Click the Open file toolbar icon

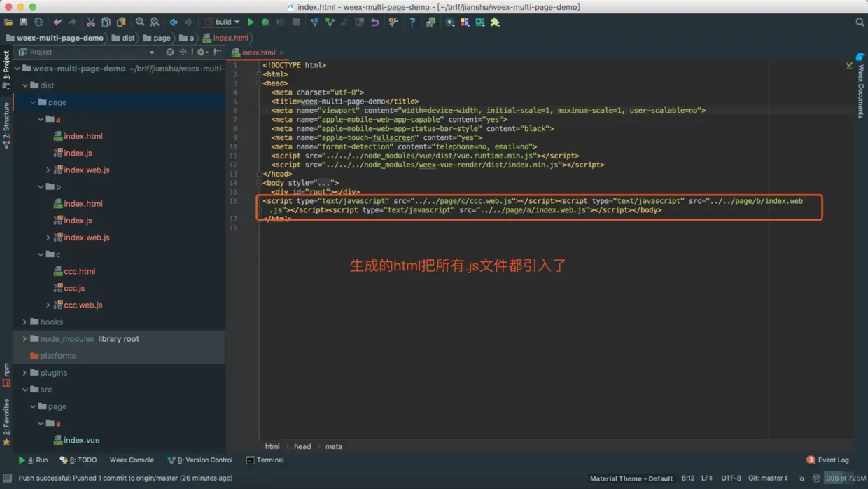pos(8,22)
